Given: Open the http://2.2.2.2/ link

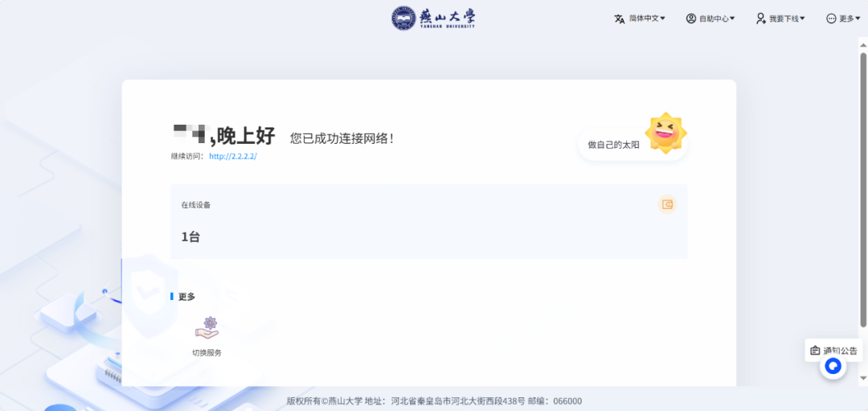Looking at the screenshot, I should (233, 156).
